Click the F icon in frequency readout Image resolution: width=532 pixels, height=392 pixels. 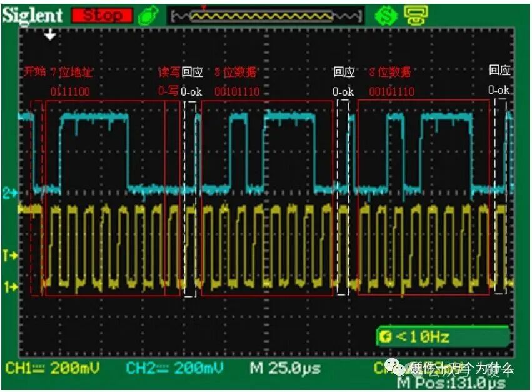pos(385,337)
